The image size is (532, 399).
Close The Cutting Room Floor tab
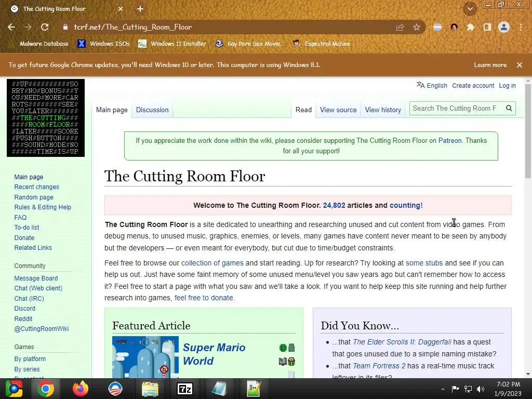[121, 9]
